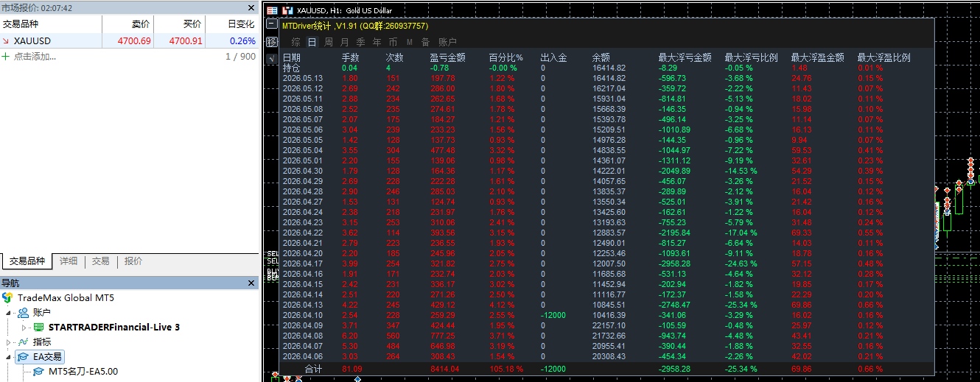Click the 2026.04.10 date row
This screenshot has width=980, height=382.
[x=303, y=315]
